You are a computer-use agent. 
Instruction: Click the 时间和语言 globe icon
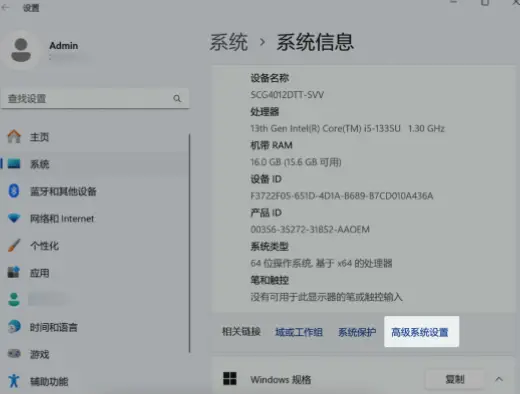pos(14,327)
